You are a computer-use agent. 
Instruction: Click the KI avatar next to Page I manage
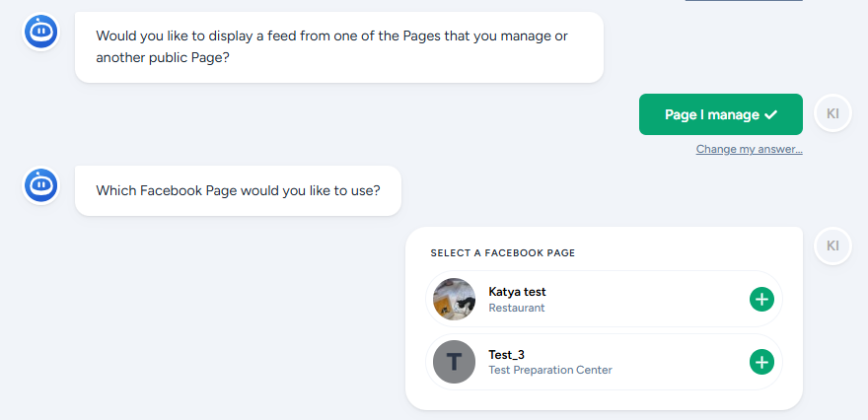coord(832,114)
